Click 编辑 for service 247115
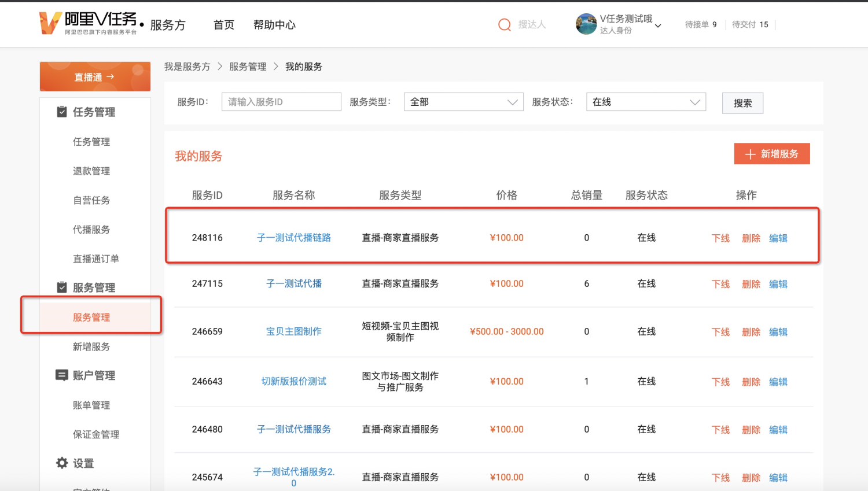The height and width of the screenshot is (491, 868). 778,284
